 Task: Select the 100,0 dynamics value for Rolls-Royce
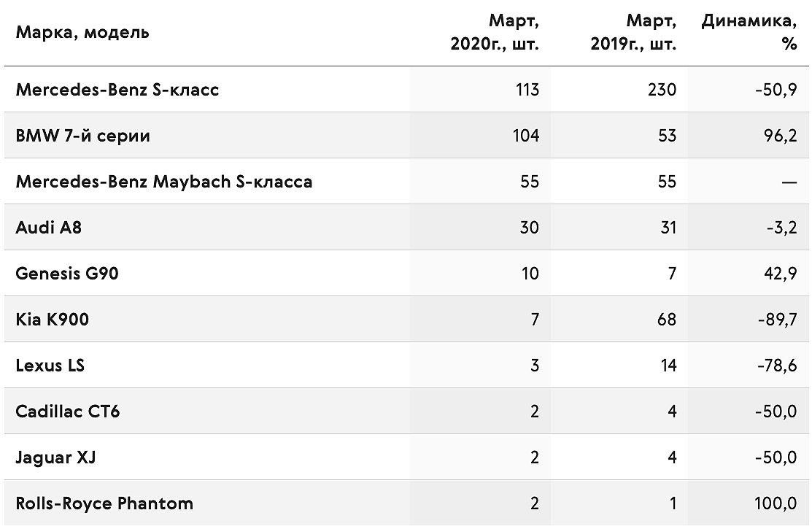(x=776, y=503)
